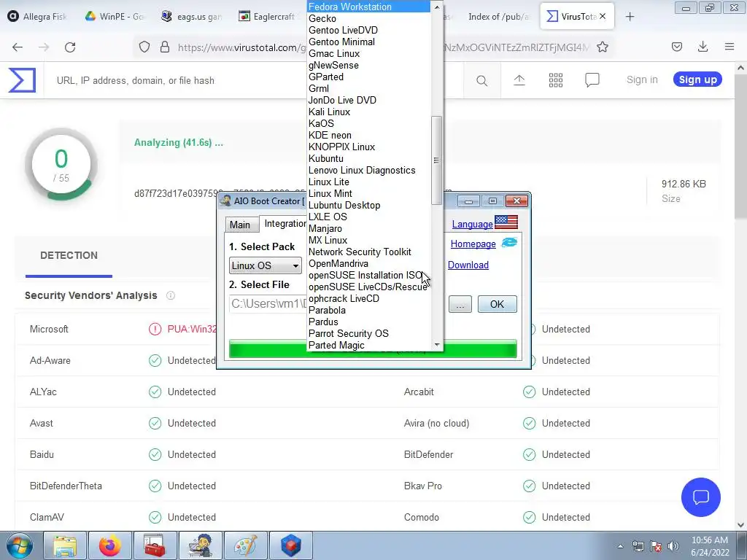
Task: Switch to the Index of /pub browser tab
Action: tap(498, 17)
